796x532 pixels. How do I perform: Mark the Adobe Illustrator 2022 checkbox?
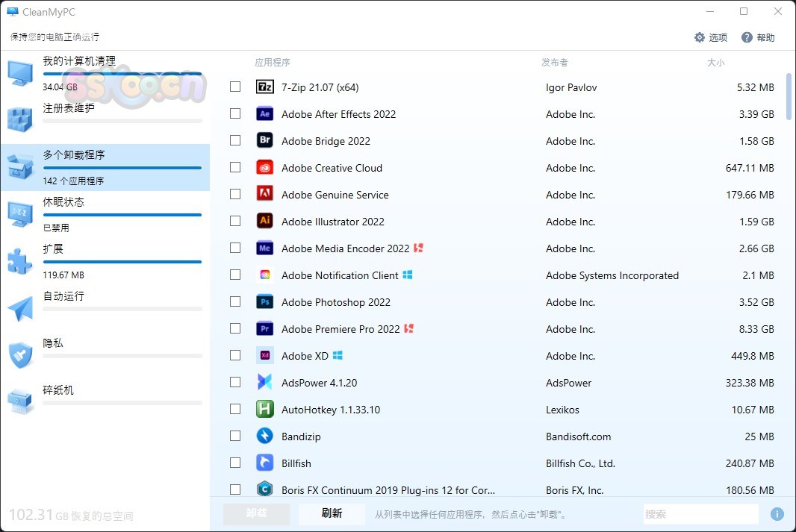point(235,221)
